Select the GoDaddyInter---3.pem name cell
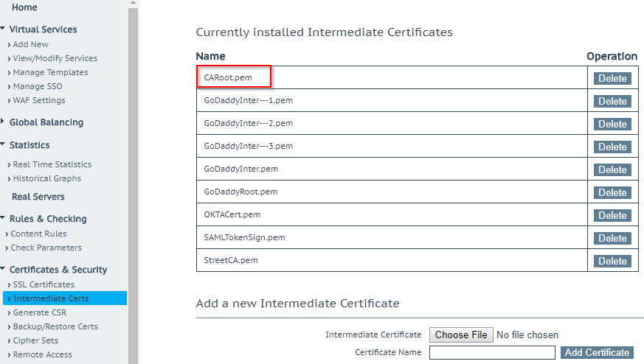This screenshot has width=644, height=364. 392,146
